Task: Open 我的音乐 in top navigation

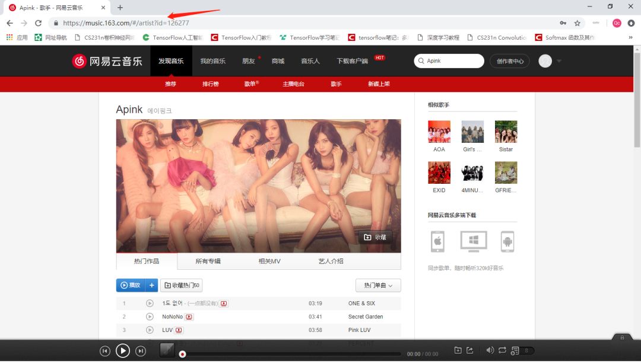Action: (x=212, y=61)
